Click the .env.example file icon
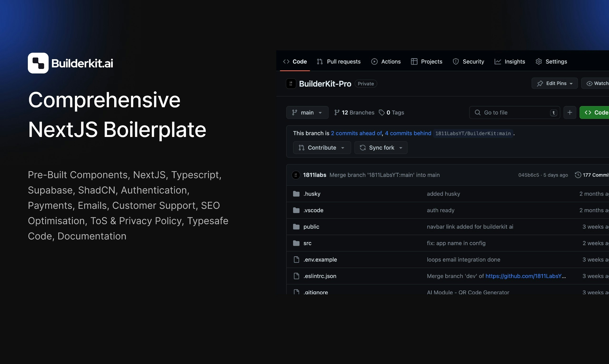 click(296, 260)
